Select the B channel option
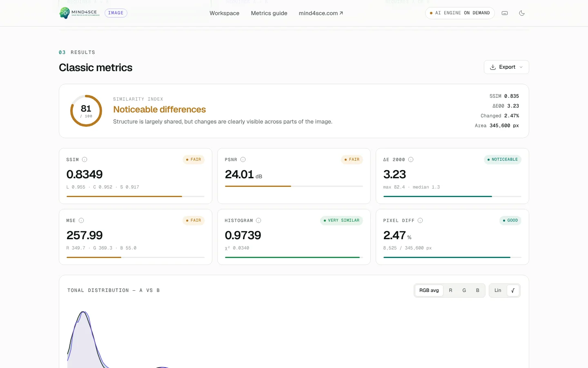 [478, 290]
